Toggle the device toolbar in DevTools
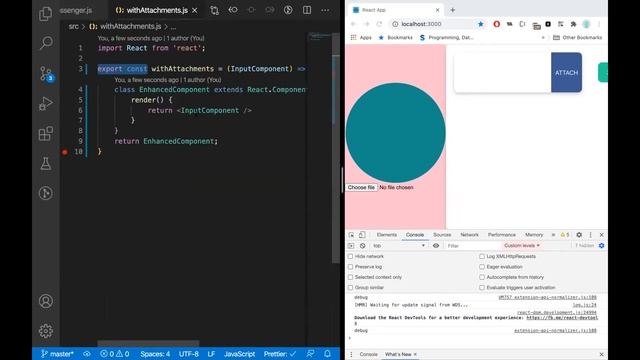The width and height of the screenshot is (640, 360). (x=362, y=235)
